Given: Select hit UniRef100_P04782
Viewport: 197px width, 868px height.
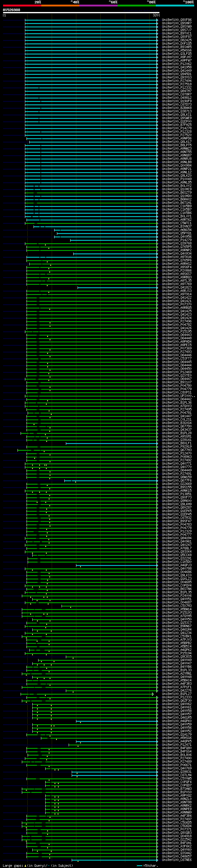Looking at the screenshot, I should pyautogui.click(x=177, y=325).
